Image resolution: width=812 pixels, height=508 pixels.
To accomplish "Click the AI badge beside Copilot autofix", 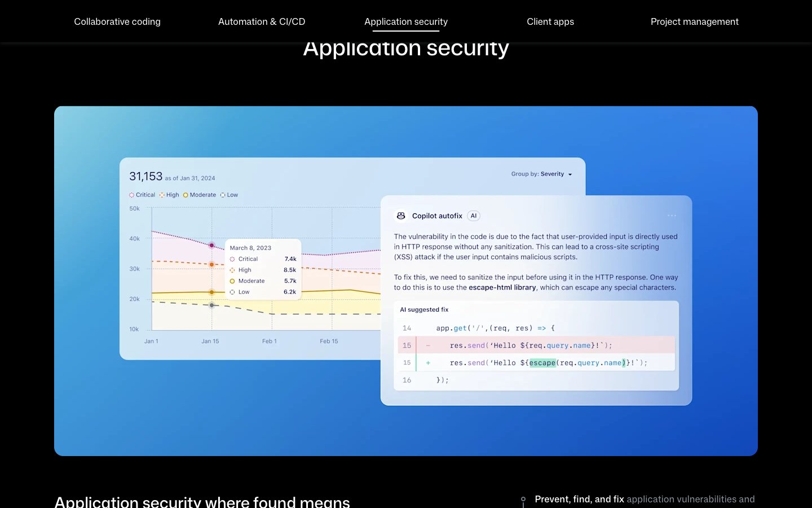I will (x=474, y=216).
